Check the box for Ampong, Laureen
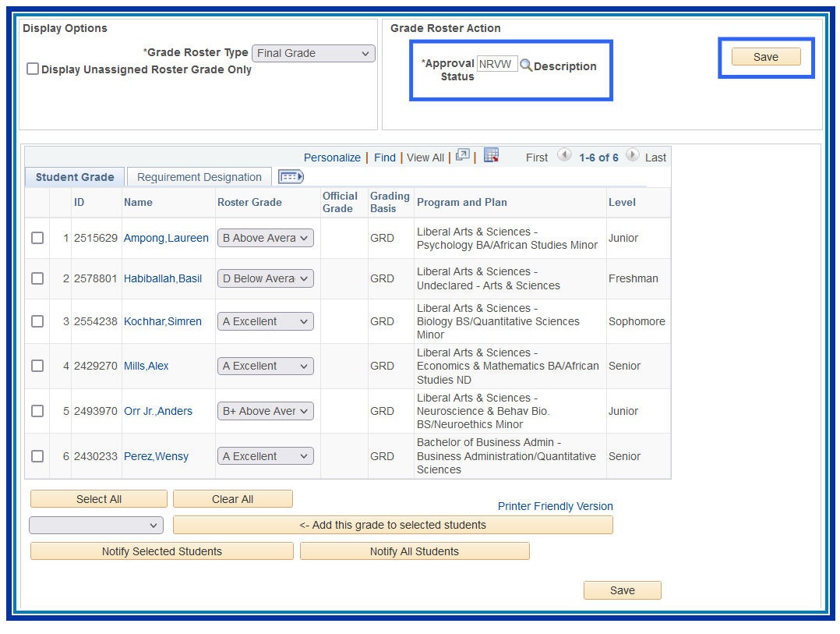Viewport: 840px width, 634px height. point(37,238)
